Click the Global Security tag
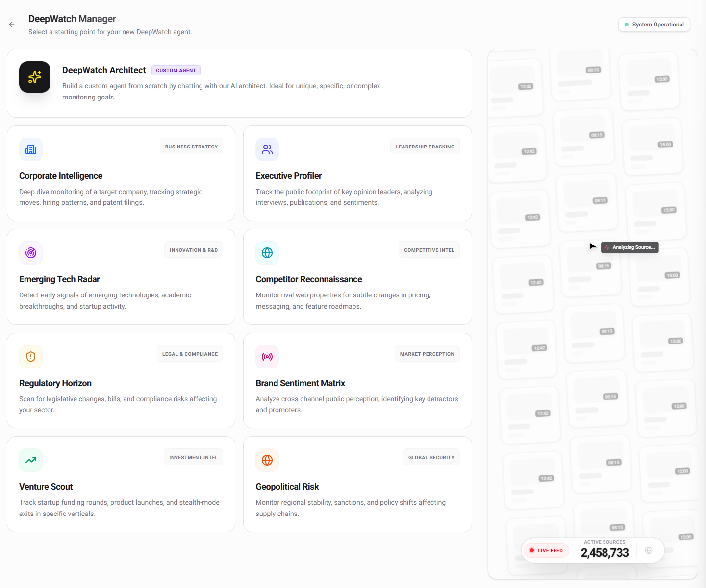This screenshot has height=588, width=706. (x=431, y=457)
